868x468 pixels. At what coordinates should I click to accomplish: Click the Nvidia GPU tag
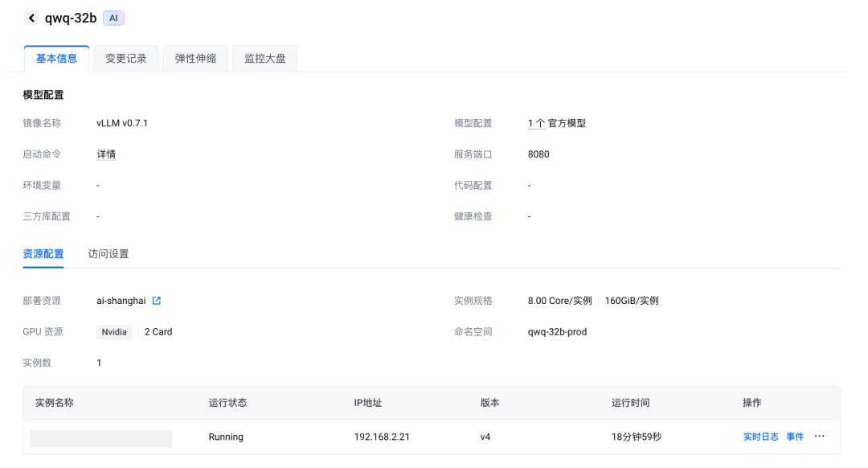click(x=114, y=332)
